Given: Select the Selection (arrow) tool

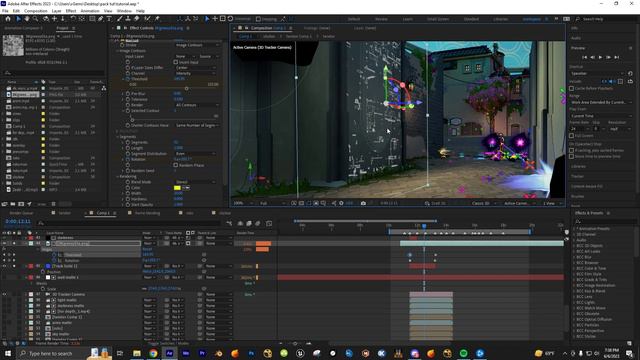Looking at the screenshot, I should 18,19.
